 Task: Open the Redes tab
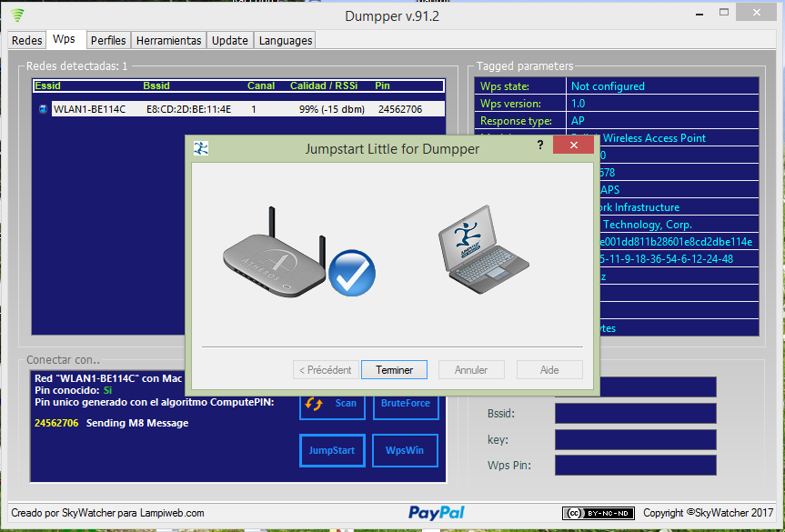[27, 41]
